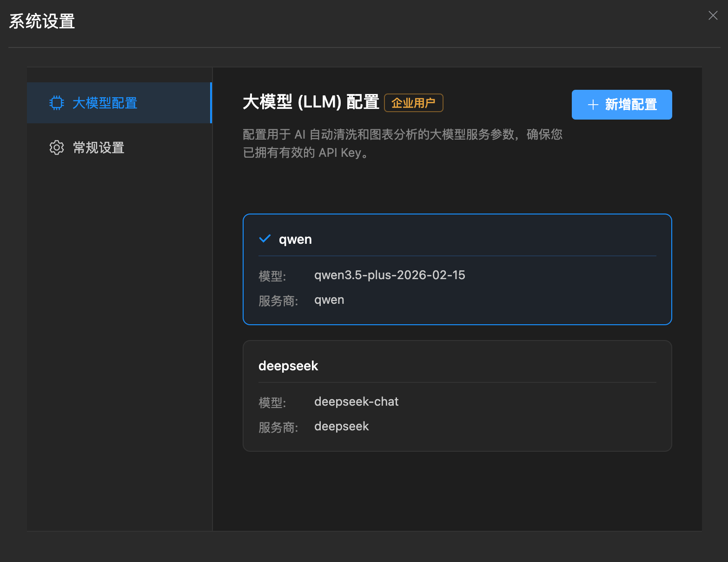Click the blue checkmark on qwen card
The image size is (728, 562).
(x=265, y=239)
